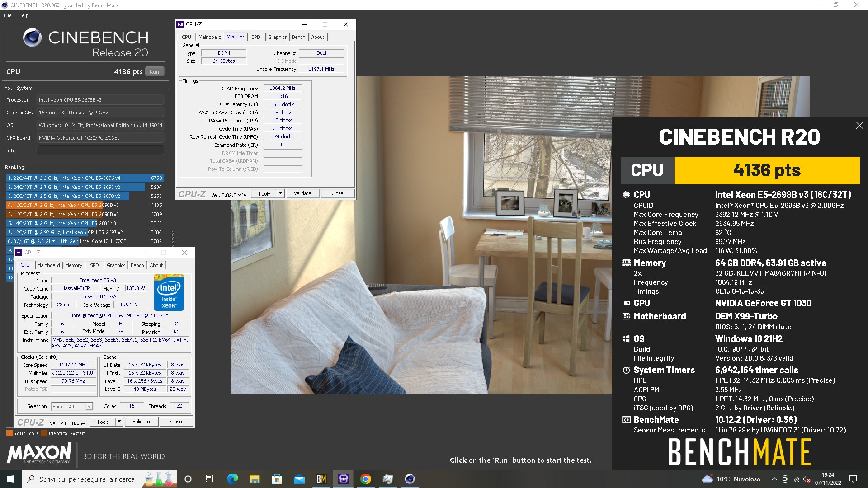
Task: Expand the Tools dropdown arrow in the lower CPU-Z window
Action: click(119, 422)
